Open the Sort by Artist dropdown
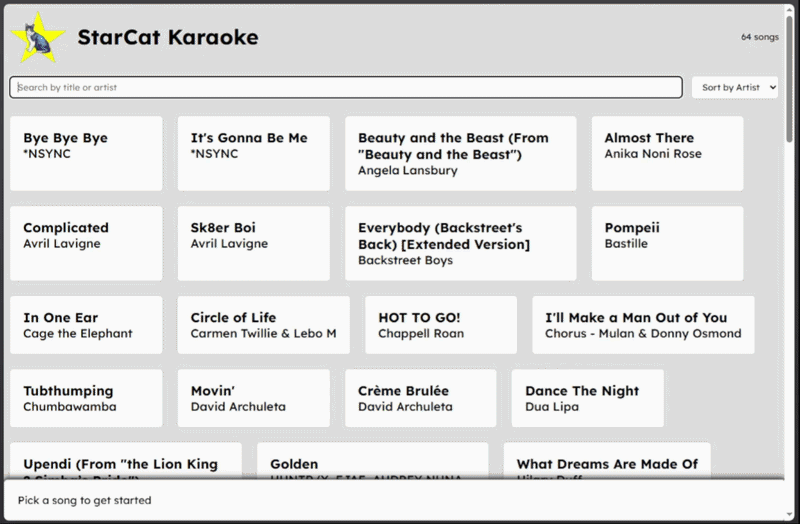The height and width of the screenshot is (524, 800). tap(735, 87)
